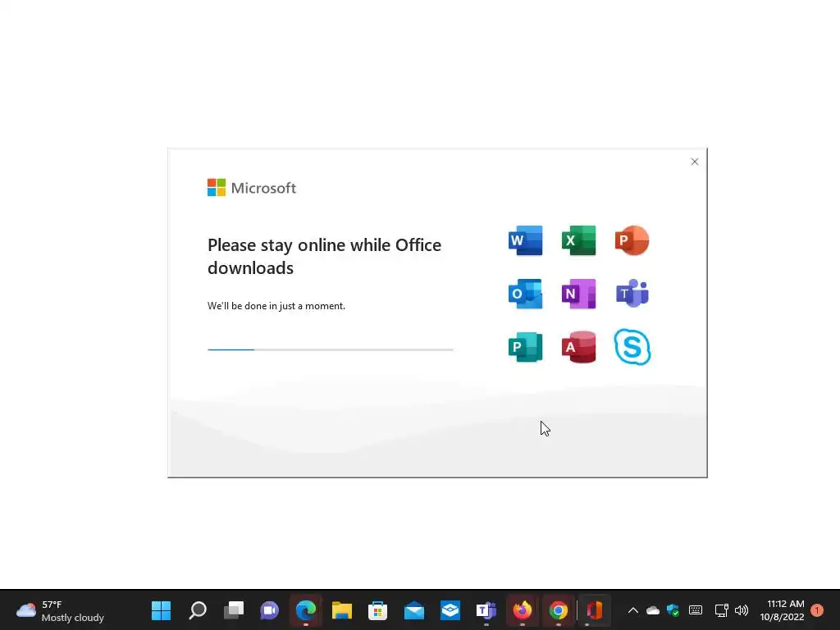Viewport: 840px width, 630px height.
Task: Click the Skype icon in the installer
Action: (632, 347)
